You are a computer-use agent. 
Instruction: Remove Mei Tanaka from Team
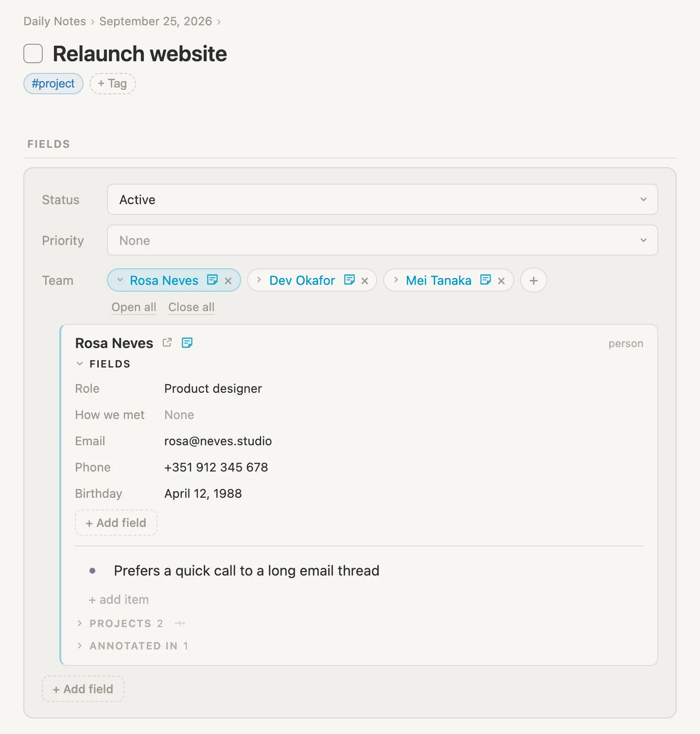[501, 281]
